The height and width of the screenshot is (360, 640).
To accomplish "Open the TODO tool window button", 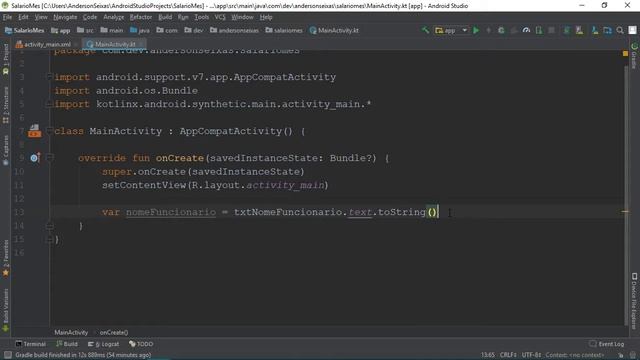I will coord(141,344).
